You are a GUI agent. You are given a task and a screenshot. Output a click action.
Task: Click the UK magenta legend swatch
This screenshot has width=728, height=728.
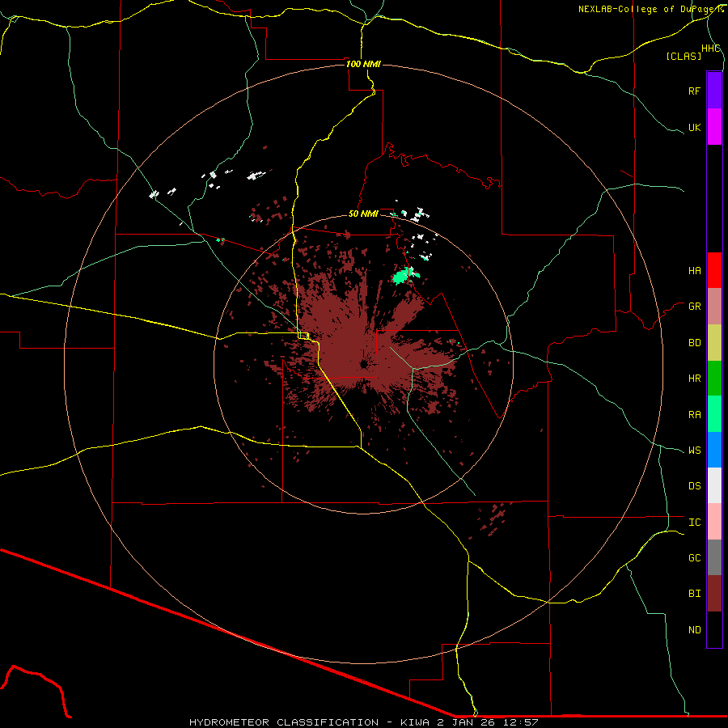714,127
